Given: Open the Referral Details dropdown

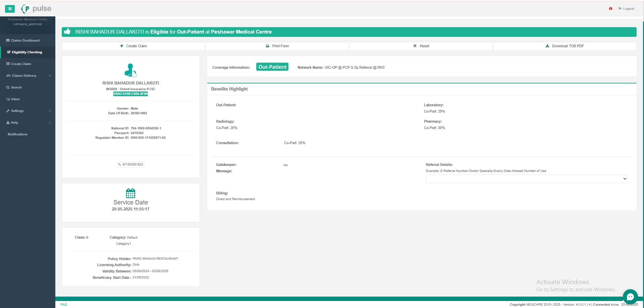Looking at the screenshot, I should click(x=526, y=179).
